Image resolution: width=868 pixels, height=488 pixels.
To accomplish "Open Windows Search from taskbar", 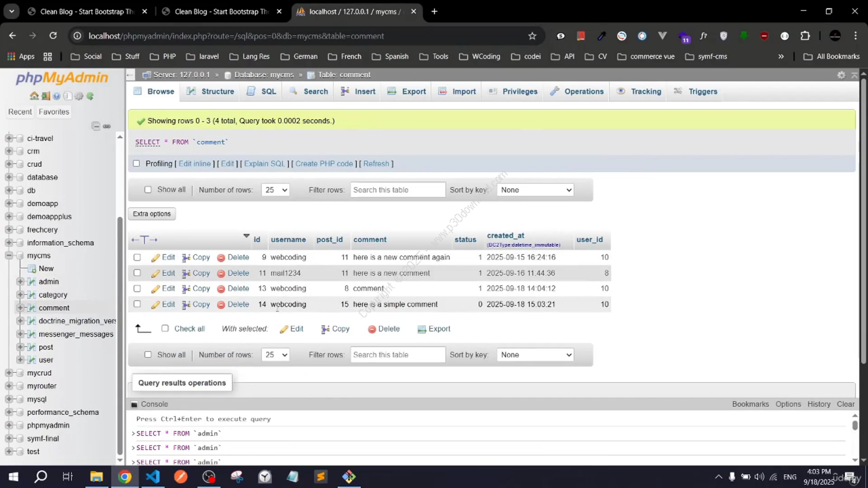I will click(41, 476).
